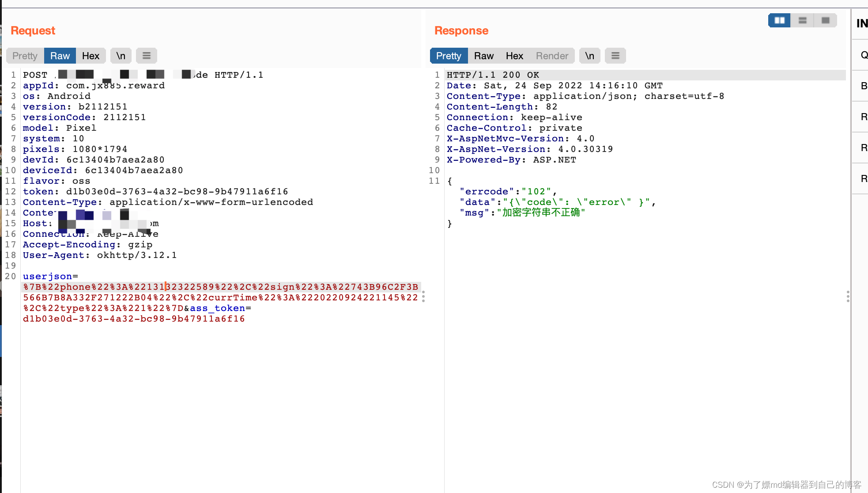Select Raw tab in Request pane
868x493 pixels.
pyautogui.click(x=60, y=56)
